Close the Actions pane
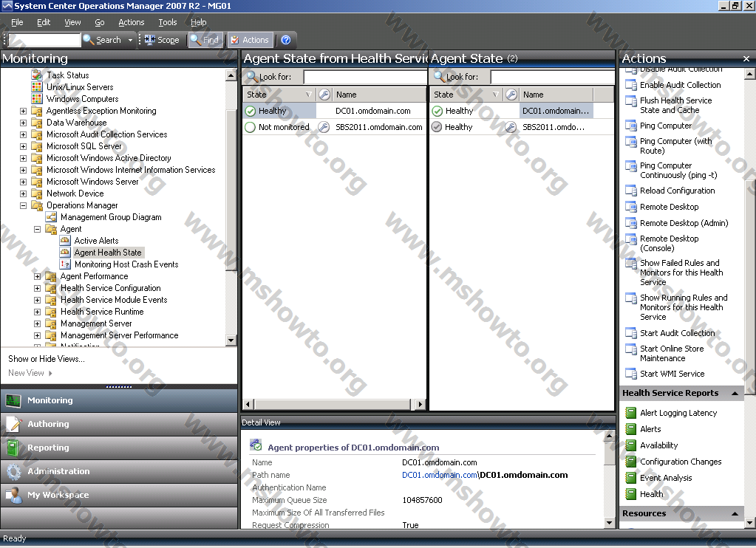The width and height of the screenshot is (756, 548). click(746, 59)
